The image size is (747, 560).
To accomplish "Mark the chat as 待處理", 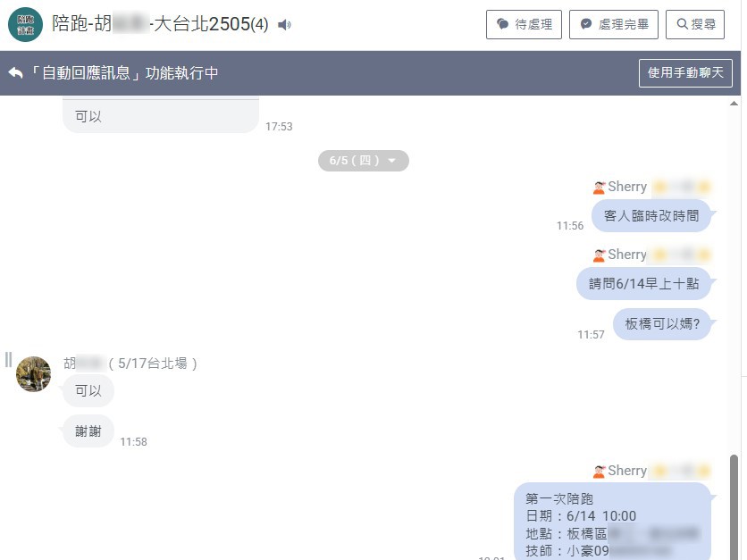I will (524, 24).
